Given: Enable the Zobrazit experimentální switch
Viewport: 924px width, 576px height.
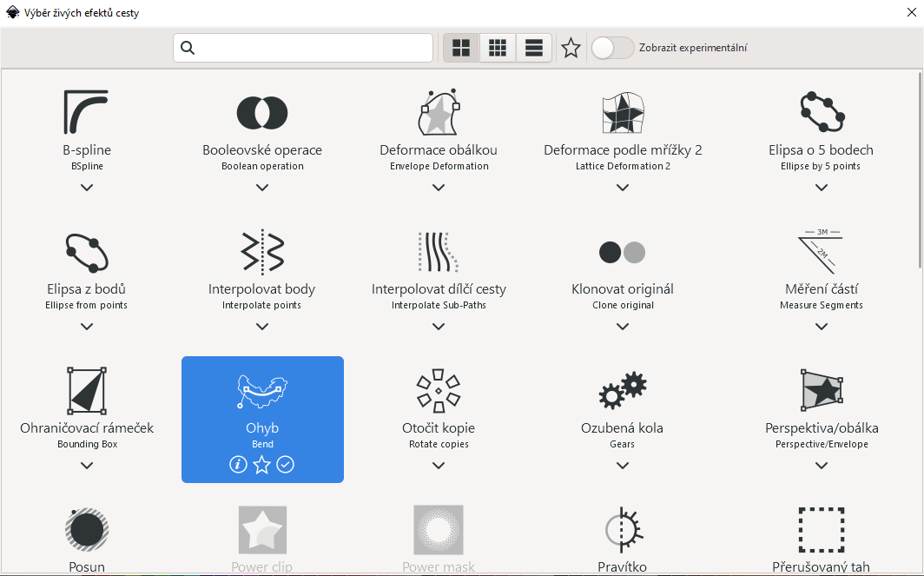Looking at the screenshot, I should tap(611, 48).
